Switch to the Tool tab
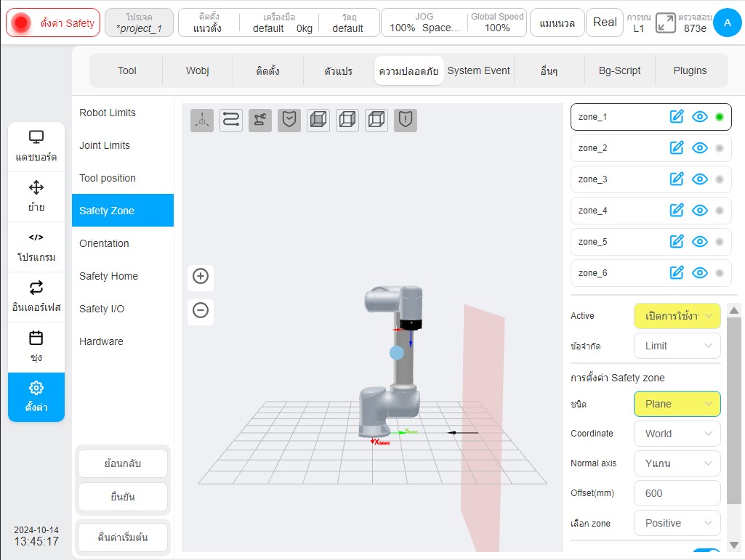The image size is (745, 560). point(127,70)
